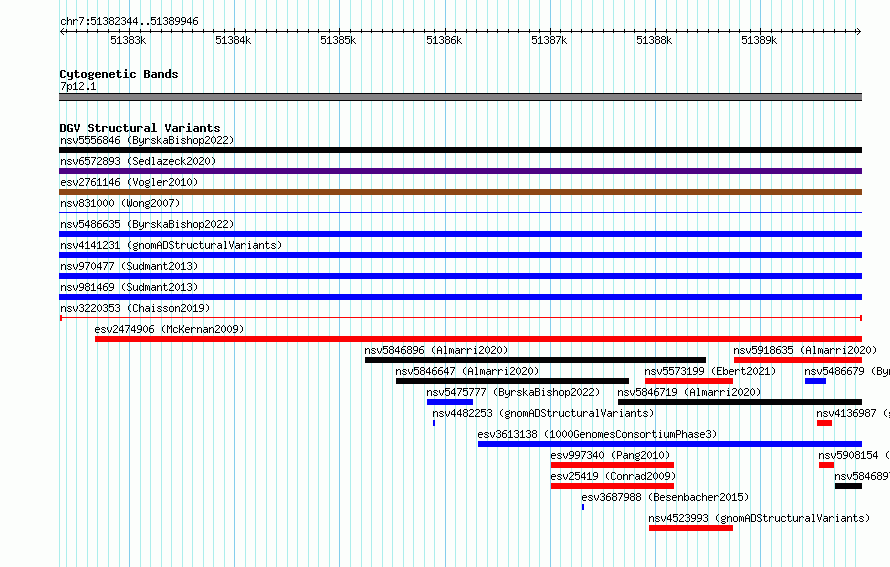890x567 pixels.
Task: Select esv997340 (Pang2010) label
Action: [x=610, y=455]
